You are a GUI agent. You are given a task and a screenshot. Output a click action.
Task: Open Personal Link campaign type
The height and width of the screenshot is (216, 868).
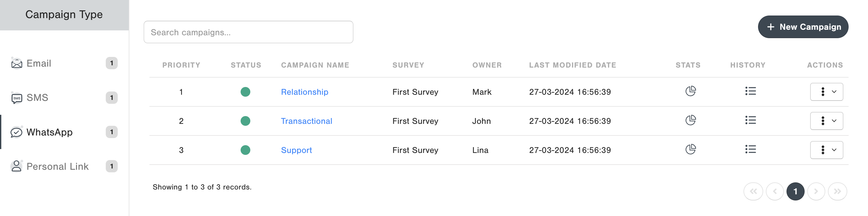[57, 167]
